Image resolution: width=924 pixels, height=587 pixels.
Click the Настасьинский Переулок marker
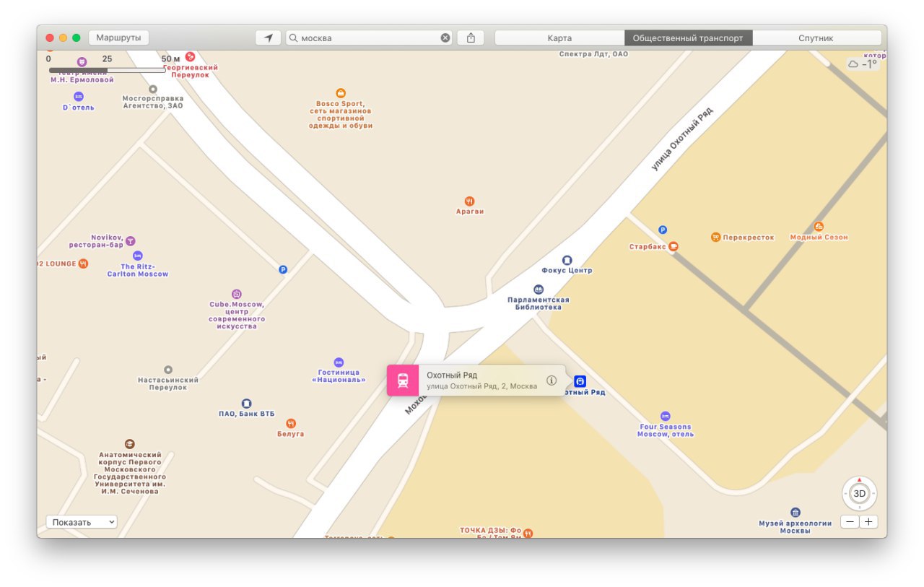click(168, 370)
